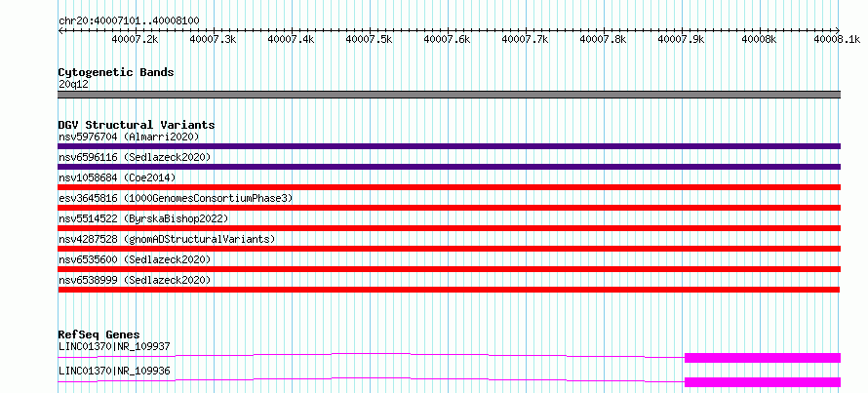
Task: Click the 40008k ruler tick label
Action: 760,39
